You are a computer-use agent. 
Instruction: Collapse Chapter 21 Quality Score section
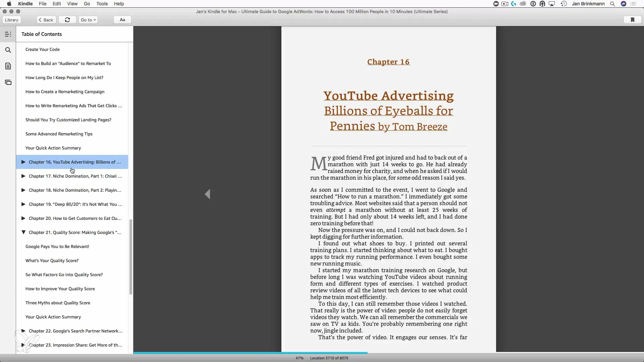(x=23, y=232)
